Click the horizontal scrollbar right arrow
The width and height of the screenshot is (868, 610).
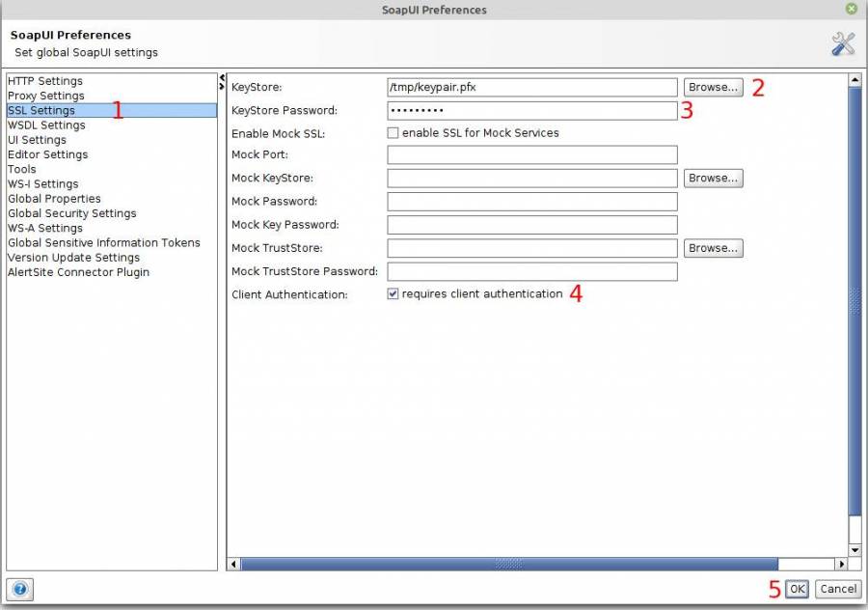pos(841,564)
